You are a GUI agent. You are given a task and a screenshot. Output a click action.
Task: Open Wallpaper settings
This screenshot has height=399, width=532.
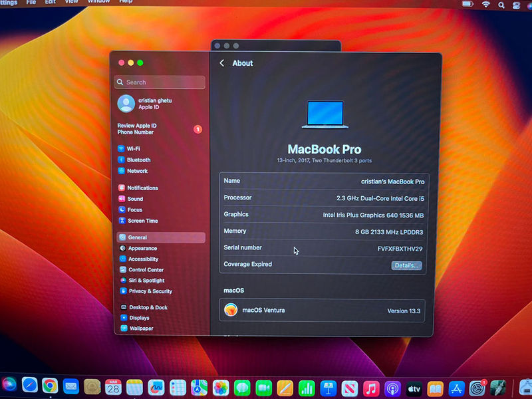[x=141, y=329]
